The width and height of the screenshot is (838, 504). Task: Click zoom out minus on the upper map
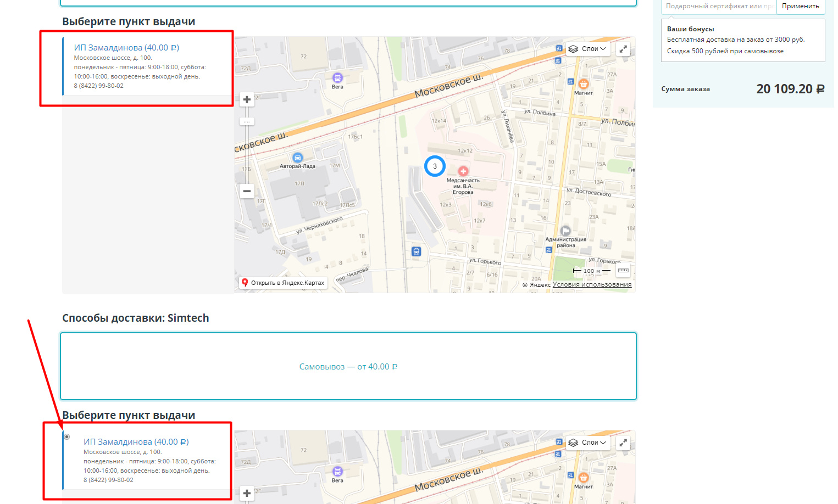tap(247, 191)
